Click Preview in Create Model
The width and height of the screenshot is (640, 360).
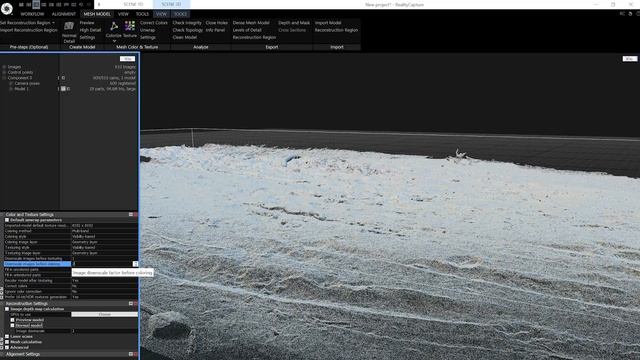[87, 23]
